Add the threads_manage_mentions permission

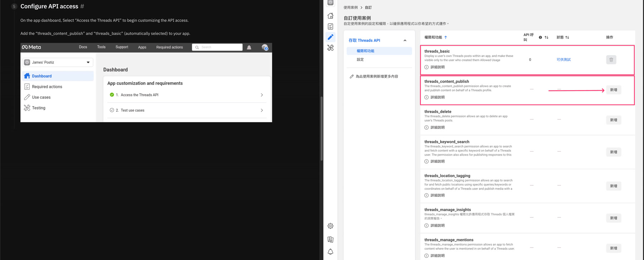(x=614, y=248)
